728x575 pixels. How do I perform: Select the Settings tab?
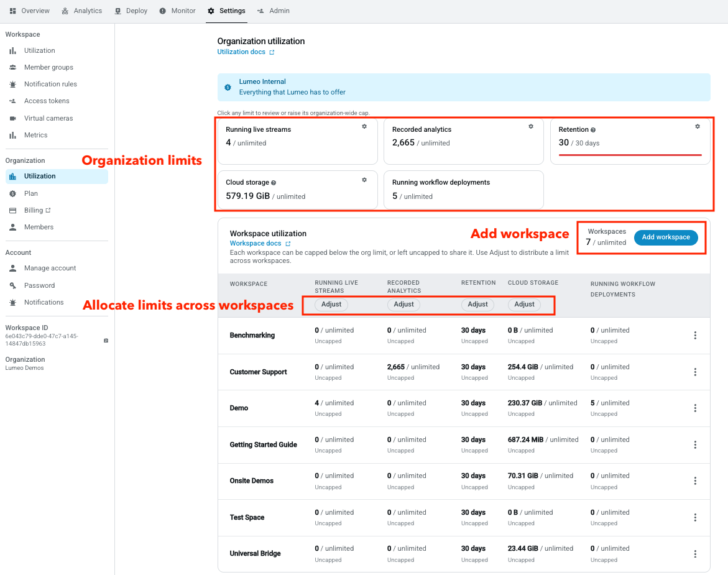point(226,11)
